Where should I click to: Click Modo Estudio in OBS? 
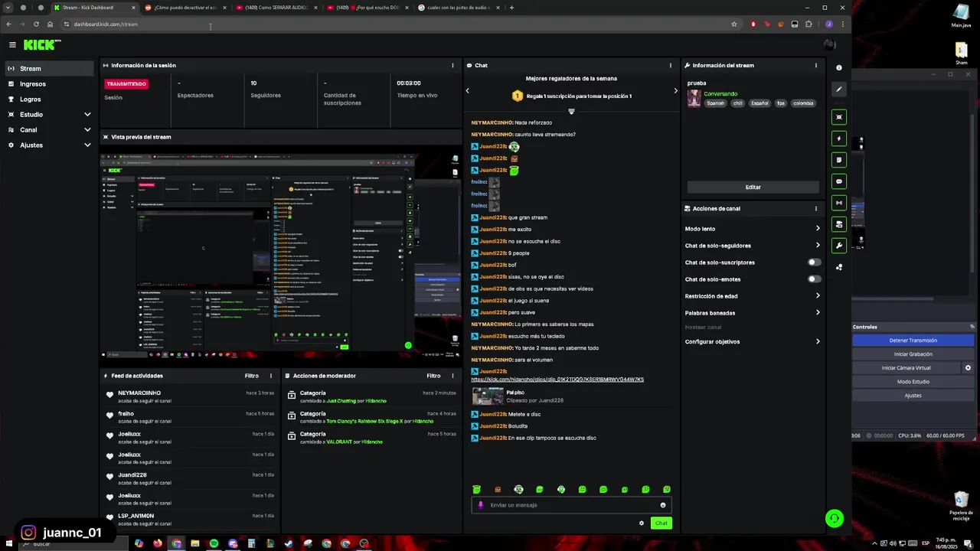point(913,382)
